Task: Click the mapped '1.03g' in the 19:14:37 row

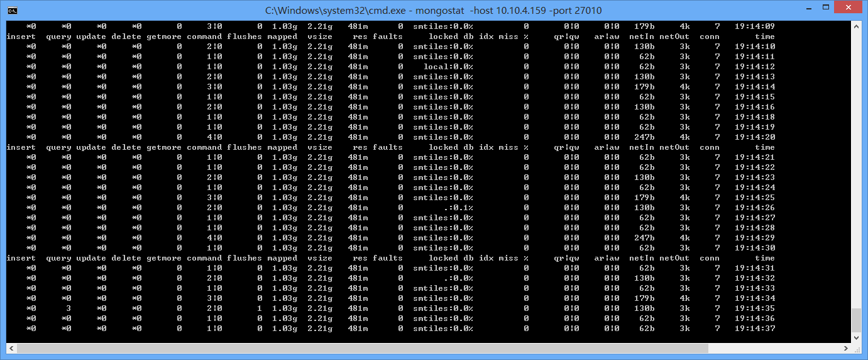Action: pos(285,329)
